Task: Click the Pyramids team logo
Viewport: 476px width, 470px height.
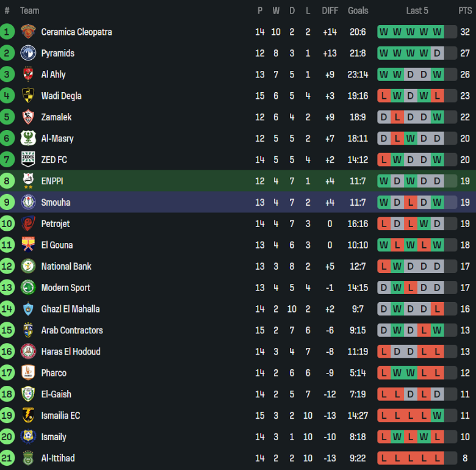Action: [x=28, y=53]
